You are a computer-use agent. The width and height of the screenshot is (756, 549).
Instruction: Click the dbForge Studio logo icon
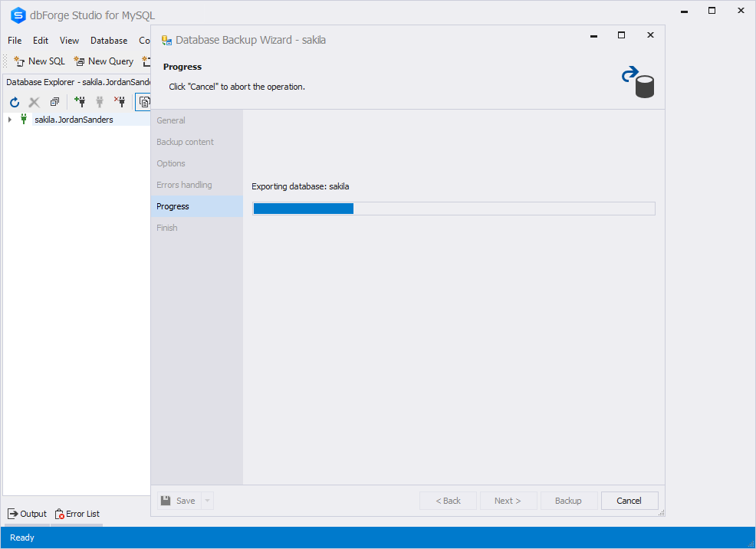point(18,15)
